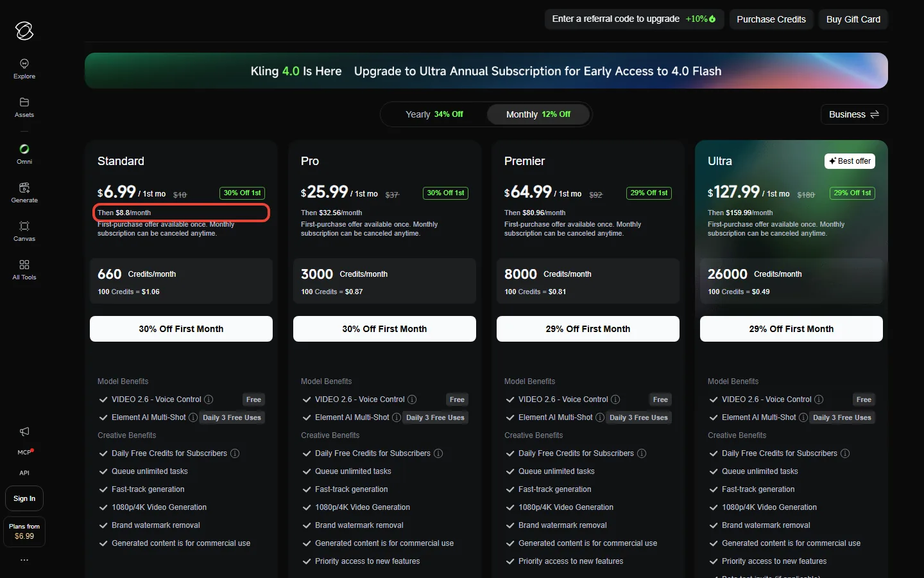924x578 pixels.
Task: Open Assets folder in the sidebar
Action: [x=24, y=107]
